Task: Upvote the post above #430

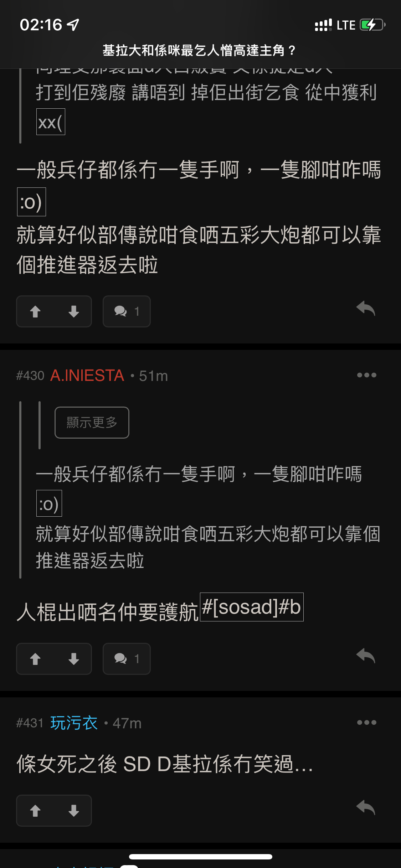Action: [35, 311]
